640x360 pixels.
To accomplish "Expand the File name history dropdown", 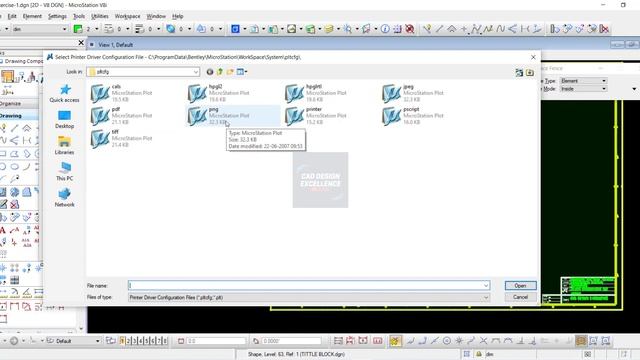I will pyautogui.click(x=486, y=285).
